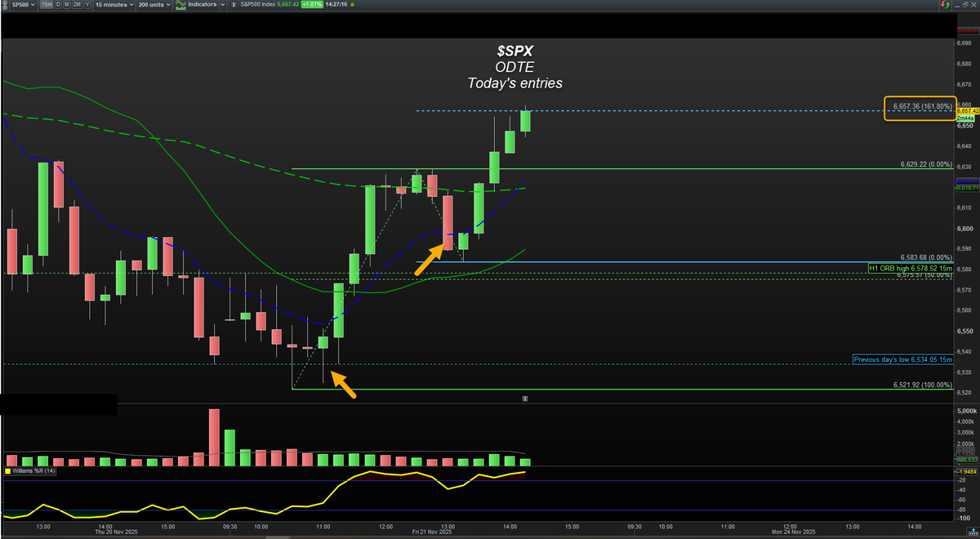980x539 pixels.
Task: Open the Indicators panel button
Action: point(202,5)
